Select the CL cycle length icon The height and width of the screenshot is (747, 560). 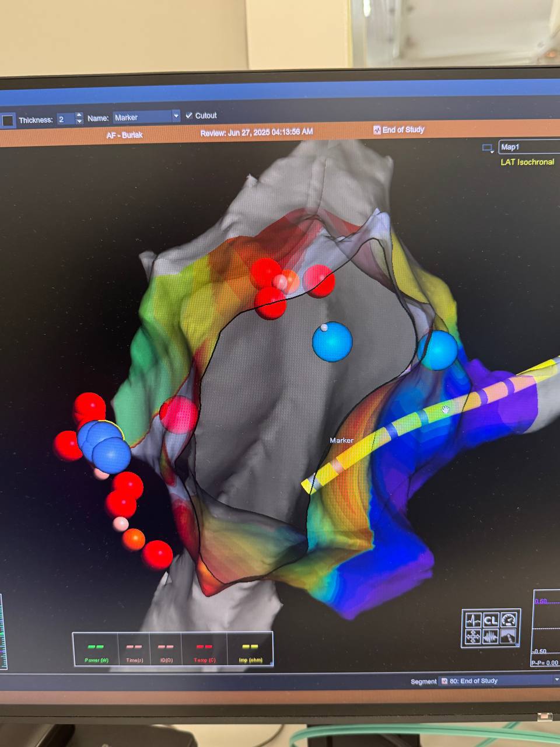tap(491, 620)
